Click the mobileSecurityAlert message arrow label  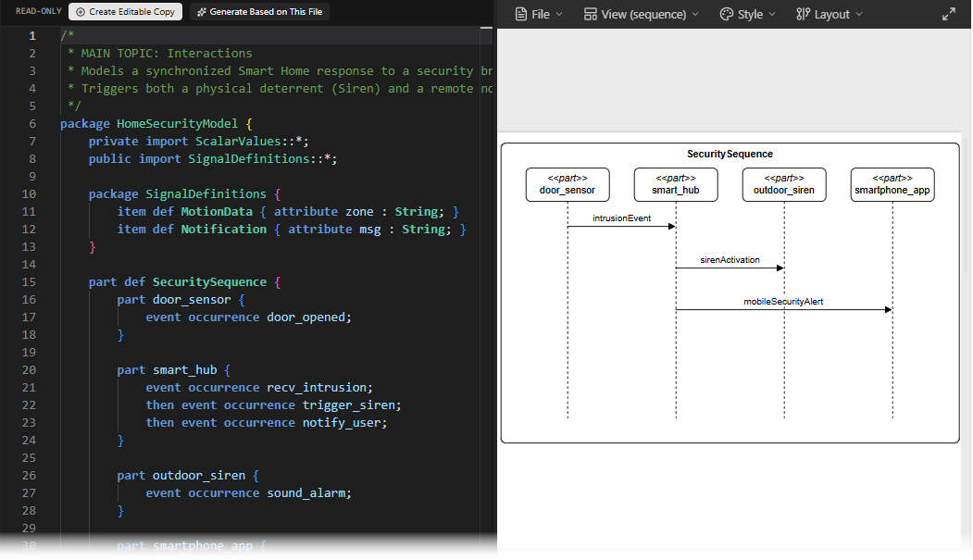pos(783,302)
